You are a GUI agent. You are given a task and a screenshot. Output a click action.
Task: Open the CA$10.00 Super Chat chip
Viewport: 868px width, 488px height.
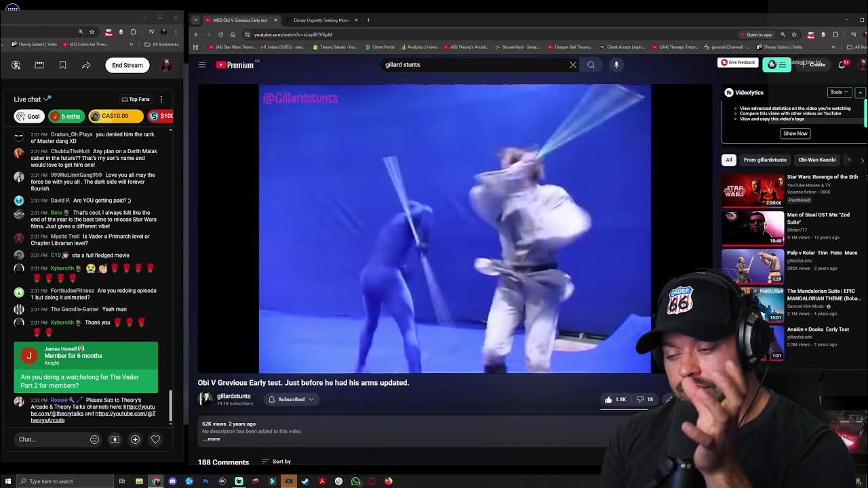116,116
